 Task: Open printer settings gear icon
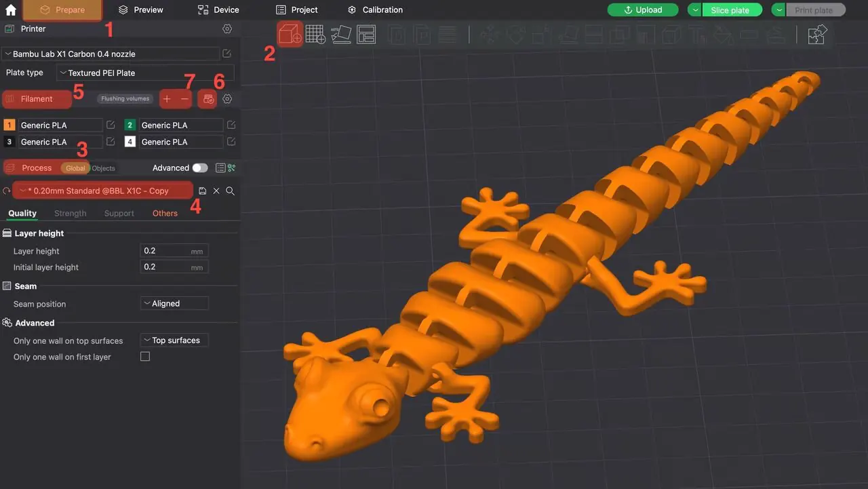pos(227,29)
